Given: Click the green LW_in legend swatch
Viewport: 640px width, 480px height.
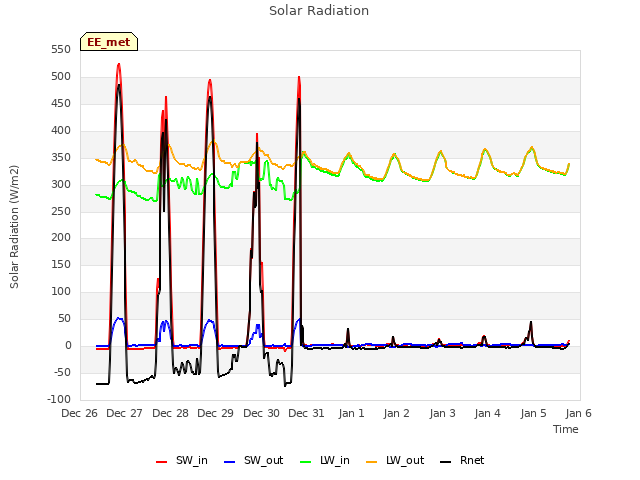Looking at the screenshot, I should (306, 462).
